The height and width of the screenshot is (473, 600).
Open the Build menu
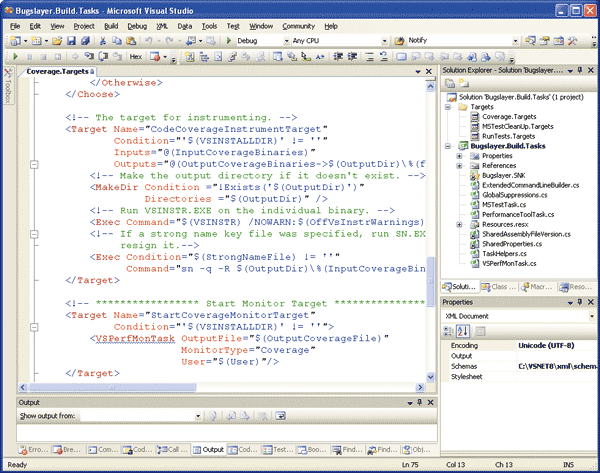[x=111, y=26]
